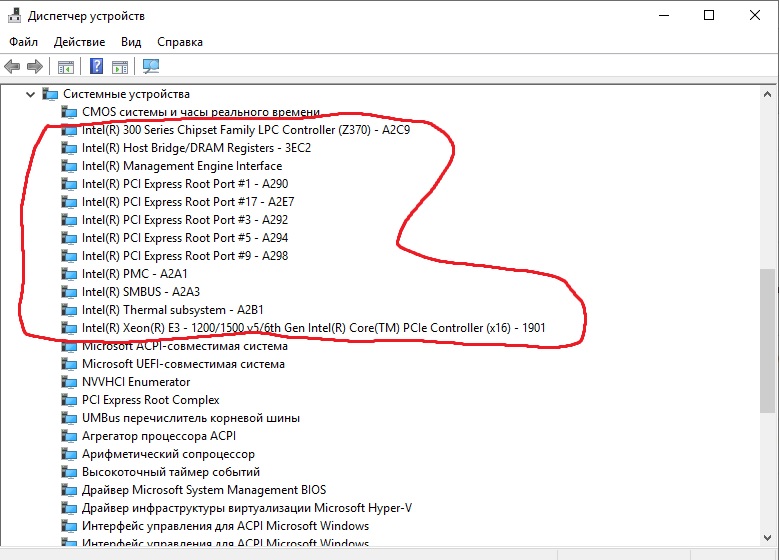Click device icon beside Intel(R) SMBUS - A2A3
Viewport: 780px width, 560px height.
[69, 292]
